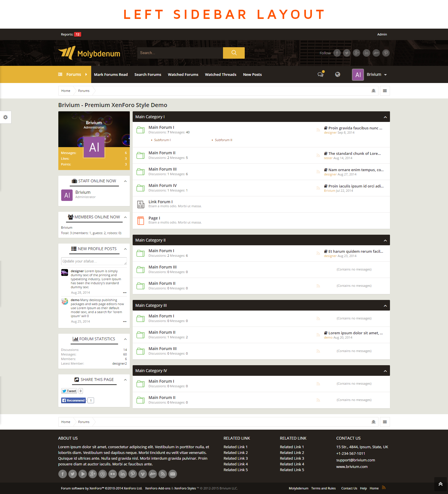Collapse Main Category II
Viewport: 448px width, 494px height.
coord(385,240)
